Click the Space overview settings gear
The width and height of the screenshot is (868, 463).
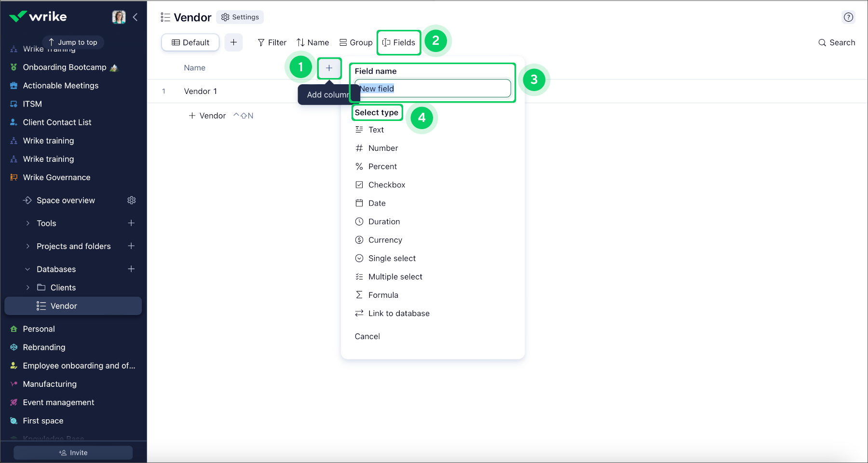(131, 200)
